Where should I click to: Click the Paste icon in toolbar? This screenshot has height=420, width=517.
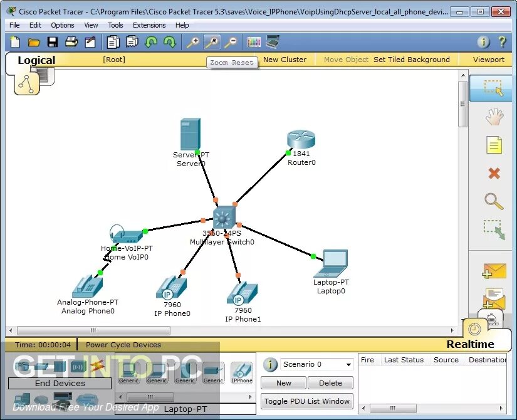tap(132, 41)
